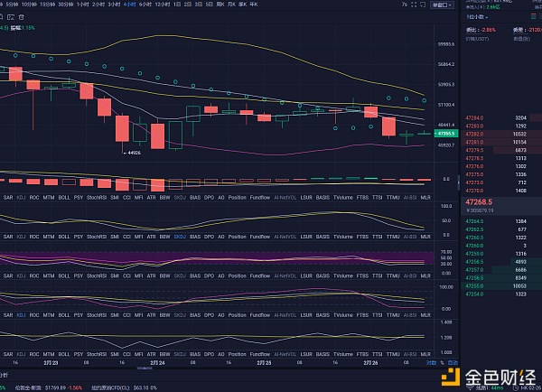Switch chart to 5分钟 timeframe
The height and width of the screenshot is (392, 542).
12,5
